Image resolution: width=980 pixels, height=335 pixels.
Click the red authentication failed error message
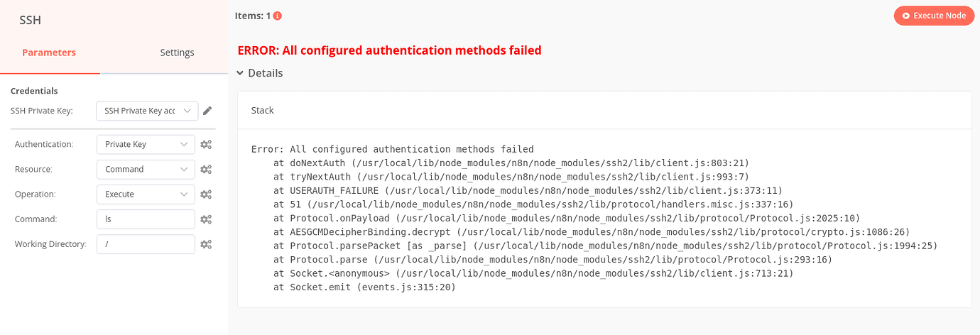389,50
